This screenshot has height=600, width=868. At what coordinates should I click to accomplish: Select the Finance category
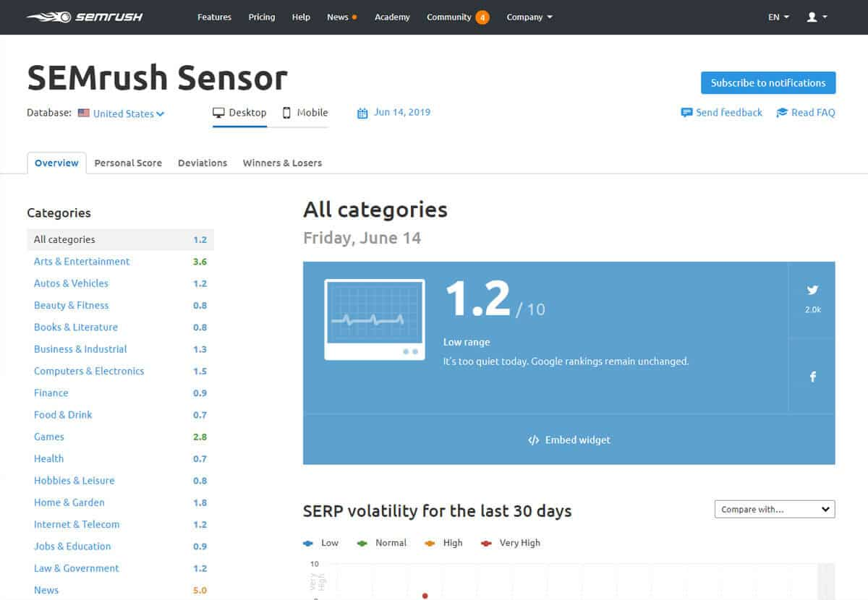click(x=51, y=393)
